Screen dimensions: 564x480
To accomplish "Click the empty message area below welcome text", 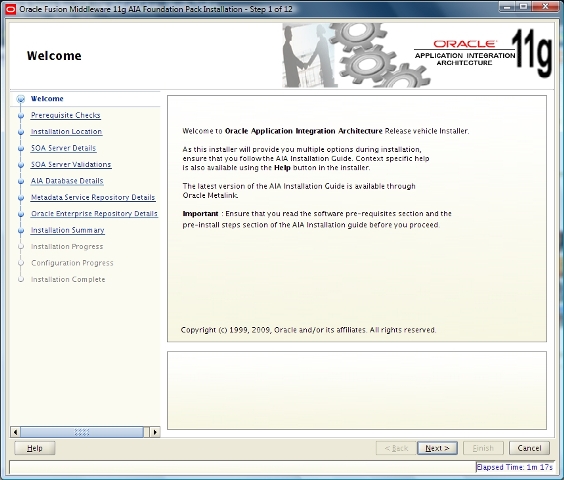I will point(357,390).
